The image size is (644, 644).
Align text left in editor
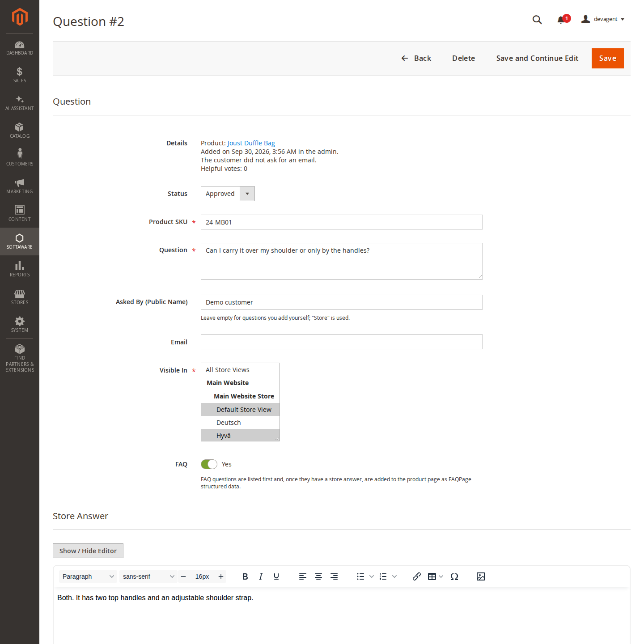(303, 576)
